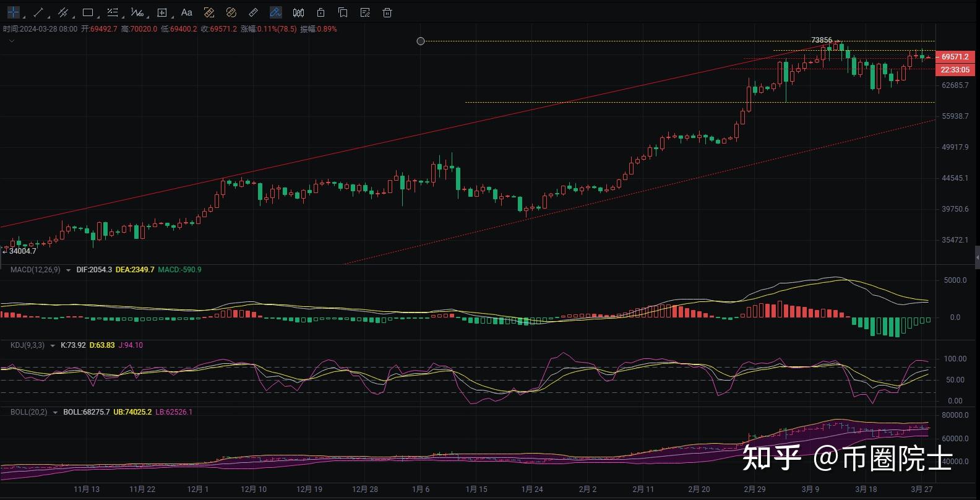Click the low price 69400.2 readout
Image resolution: width=980 pixels, height=500 pixels.
coord(179,29)
